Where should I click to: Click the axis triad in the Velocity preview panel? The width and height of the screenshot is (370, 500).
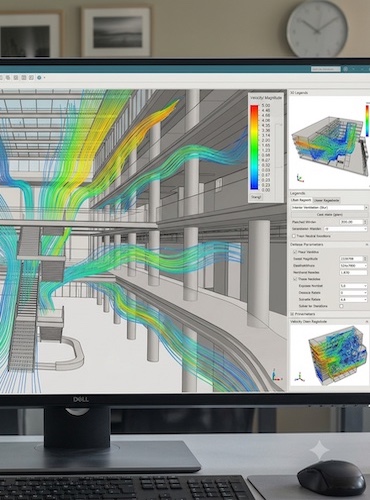point(299,377)
